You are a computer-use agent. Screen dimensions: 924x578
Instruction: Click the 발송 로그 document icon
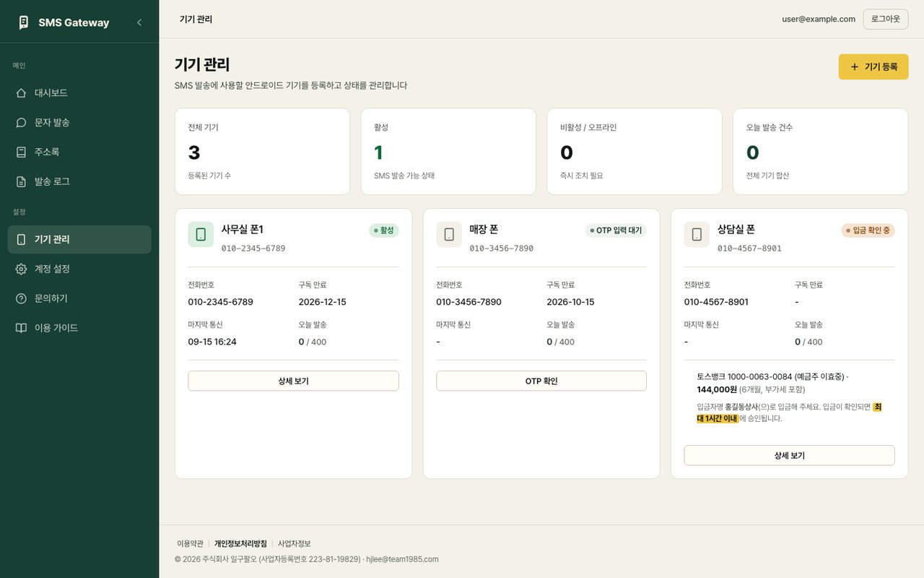(21, 181)
